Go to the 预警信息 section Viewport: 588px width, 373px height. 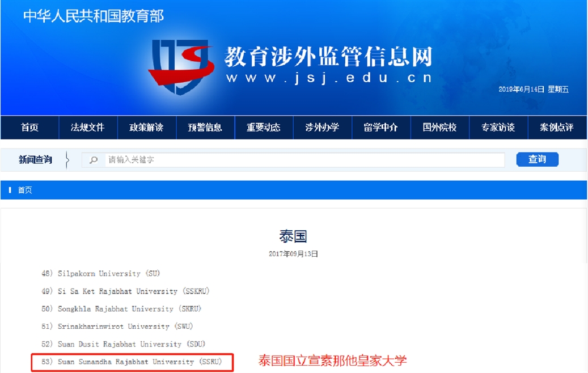[205, 128]
